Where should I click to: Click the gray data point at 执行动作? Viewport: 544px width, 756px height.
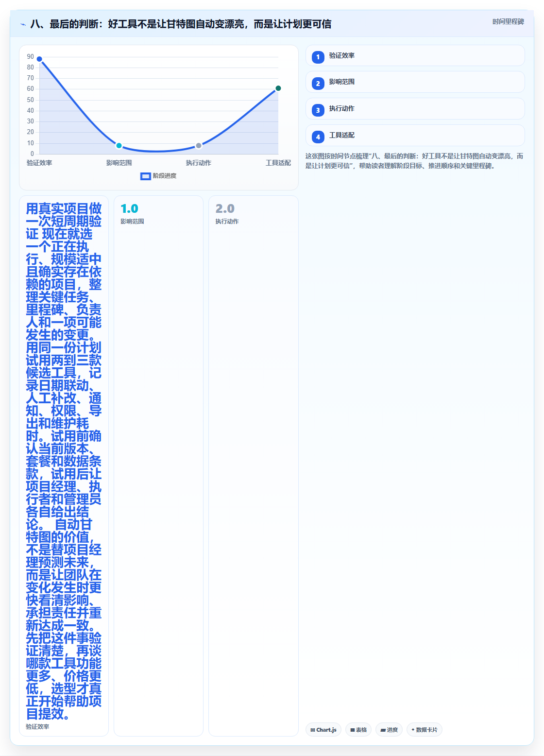[199, 146]
